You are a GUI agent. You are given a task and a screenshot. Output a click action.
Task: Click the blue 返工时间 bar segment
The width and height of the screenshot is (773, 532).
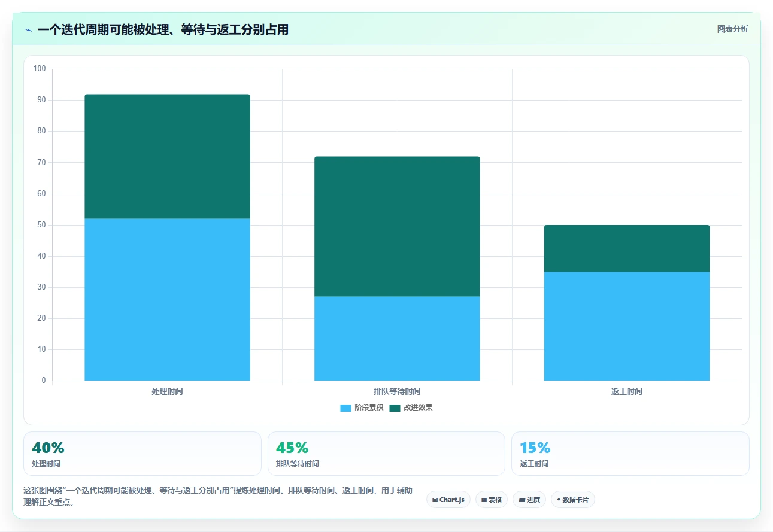pyautogui.click(x=627, y=326)
